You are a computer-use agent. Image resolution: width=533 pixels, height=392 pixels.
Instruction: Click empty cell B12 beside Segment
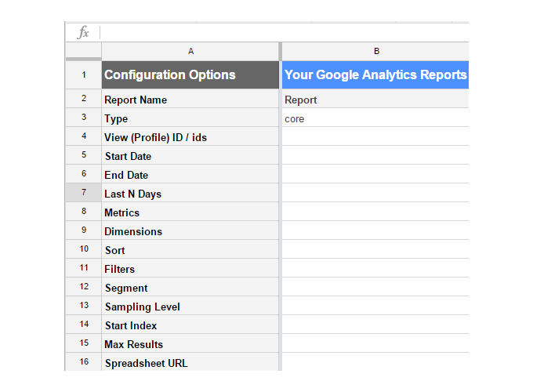pyautogui.click(x=375, y=287)
